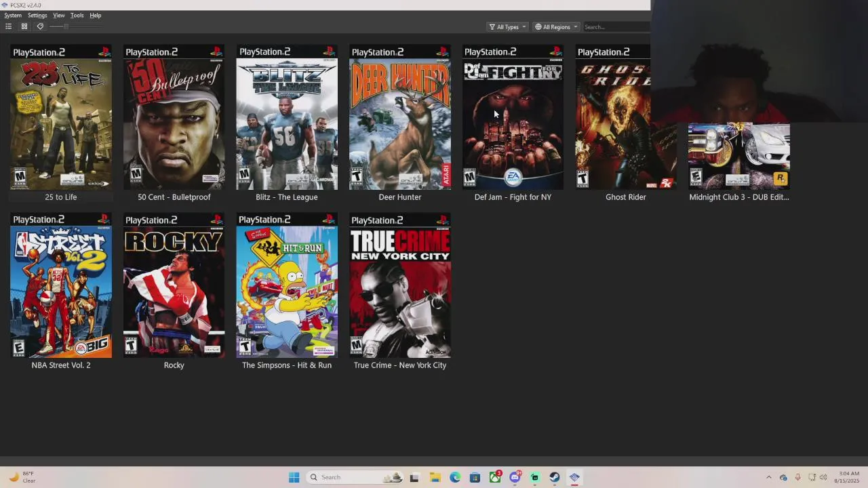The width and height of the screenshot is (868, 488).
Task: Click the '25 to Life' title text
Action: [x=61, y=197]
